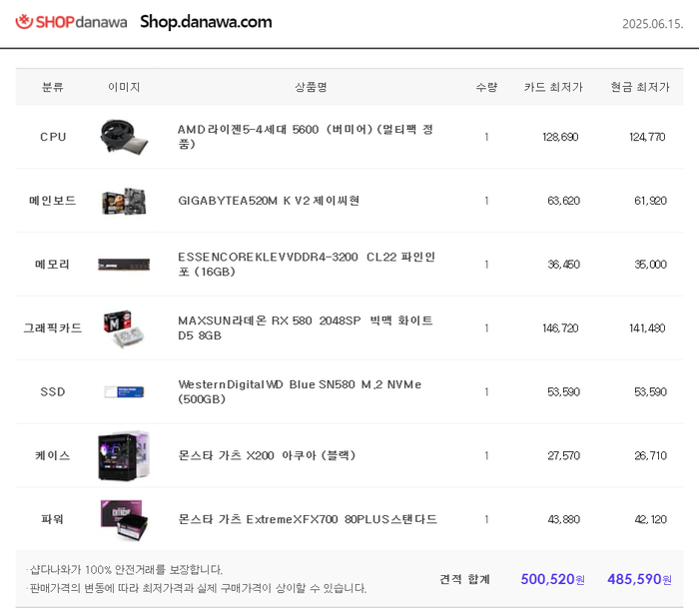Viewport: 699px width, 616px height.
Task: Click memory card price 36,450
Action: [563, 265]
